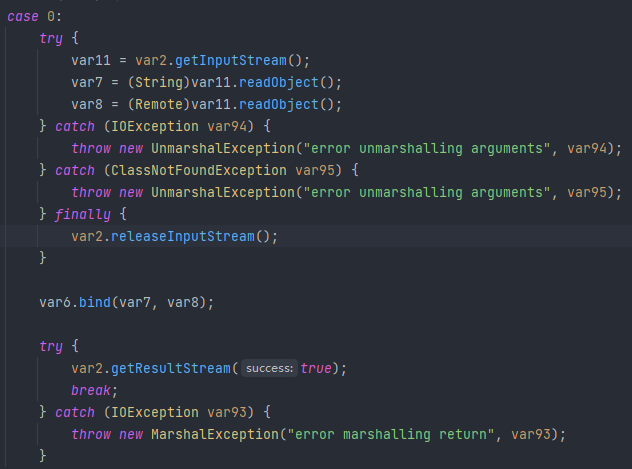Image resolution: width=632 pixels, height=469 pixels.
Task: Click the getResultStream method call
Action: point(171,368)
